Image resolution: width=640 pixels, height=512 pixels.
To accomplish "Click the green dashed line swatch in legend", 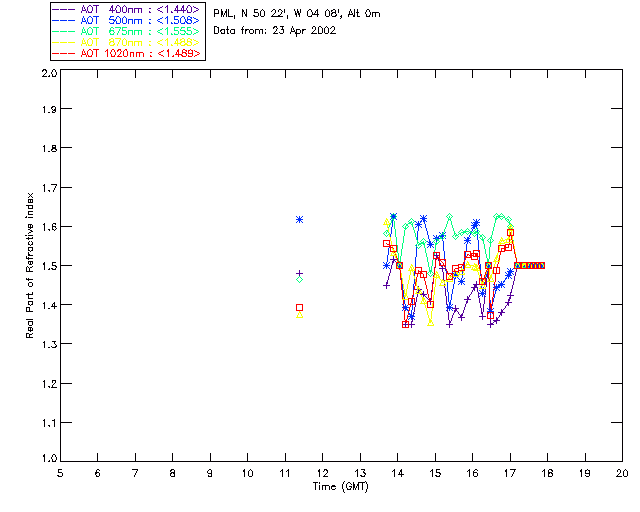I will (x=64, y=31).
